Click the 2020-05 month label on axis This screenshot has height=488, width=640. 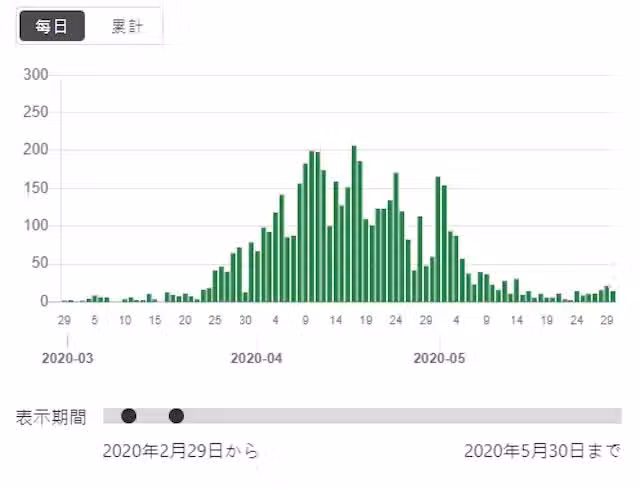pyautogui.click(x=440, y=357)
